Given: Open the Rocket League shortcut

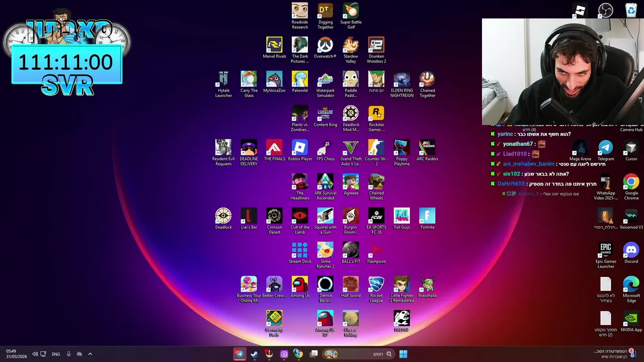Looking at the screenshot, I should point(376,290).
